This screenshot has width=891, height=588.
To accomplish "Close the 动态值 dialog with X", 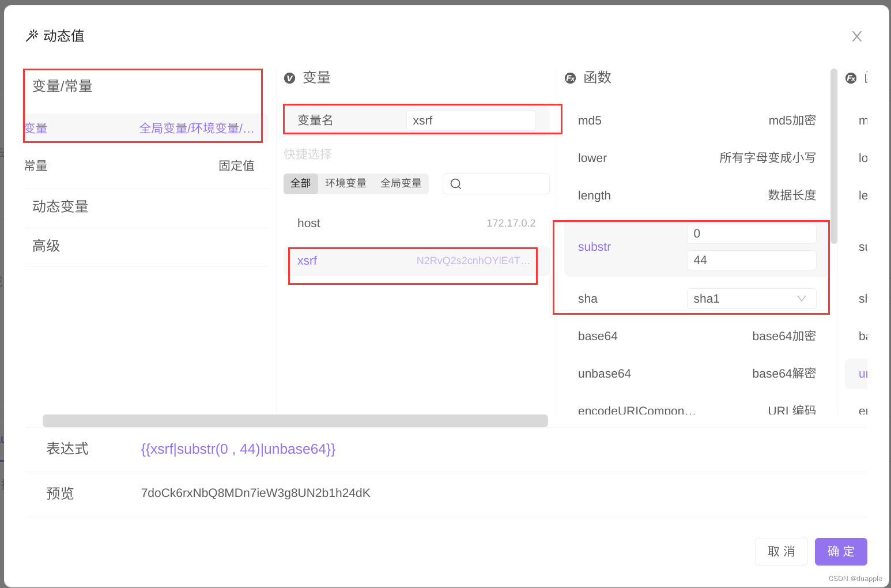I will tap(857, 36).
